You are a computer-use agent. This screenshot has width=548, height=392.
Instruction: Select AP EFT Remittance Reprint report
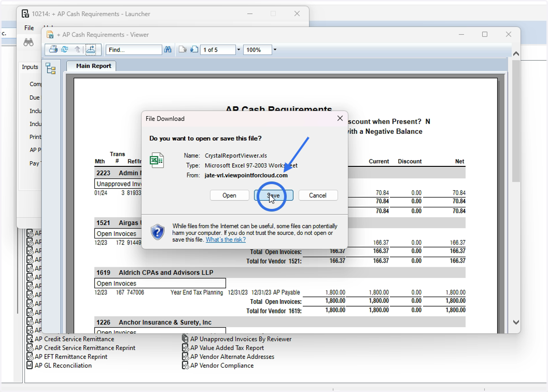point(71,356)
